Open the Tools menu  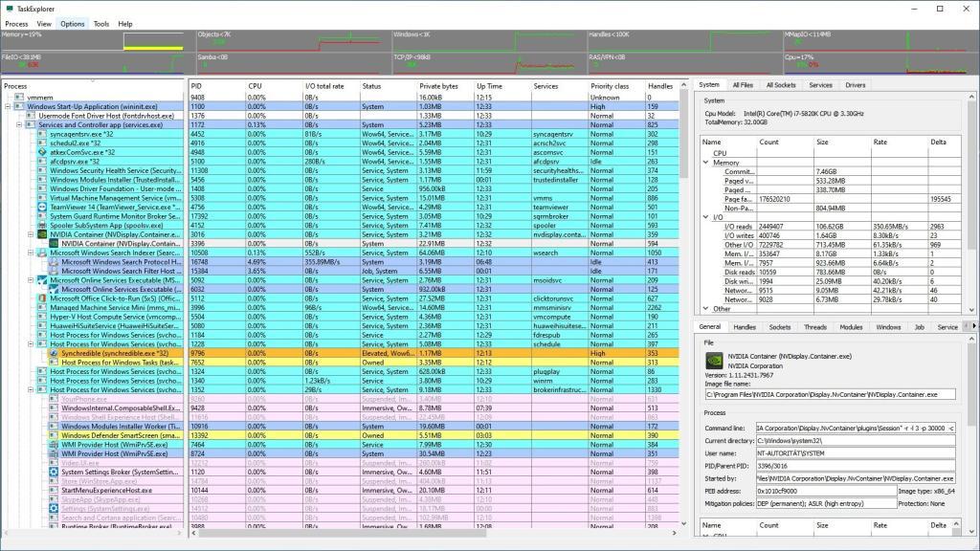pos(101,24)
